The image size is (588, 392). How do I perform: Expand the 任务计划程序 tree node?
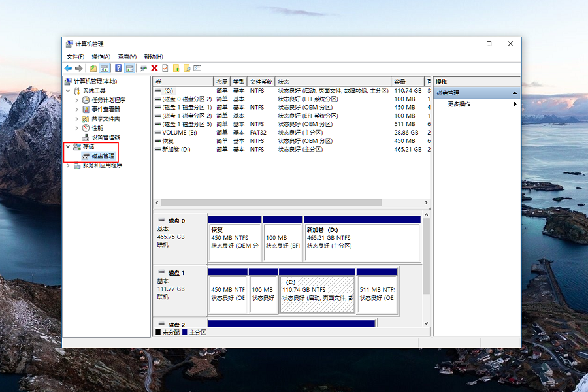[x=77, y=100]
